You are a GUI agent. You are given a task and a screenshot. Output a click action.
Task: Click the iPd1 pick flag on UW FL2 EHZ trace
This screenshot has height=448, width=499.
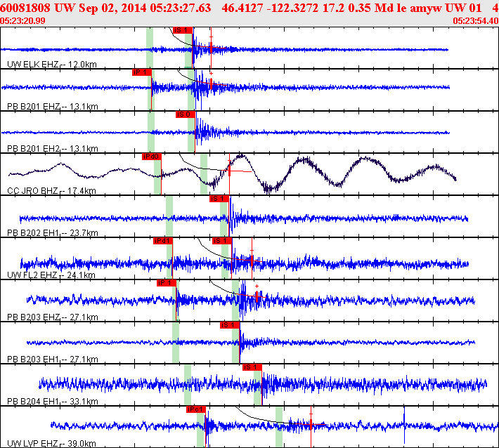point(162,241)
